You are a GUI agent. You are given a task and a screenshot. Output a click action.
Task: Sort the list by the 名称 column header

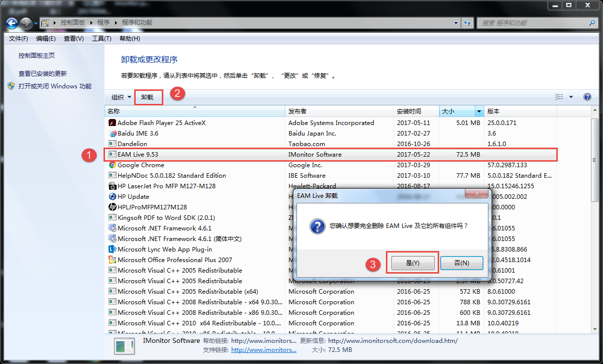[x=194, y=111]
